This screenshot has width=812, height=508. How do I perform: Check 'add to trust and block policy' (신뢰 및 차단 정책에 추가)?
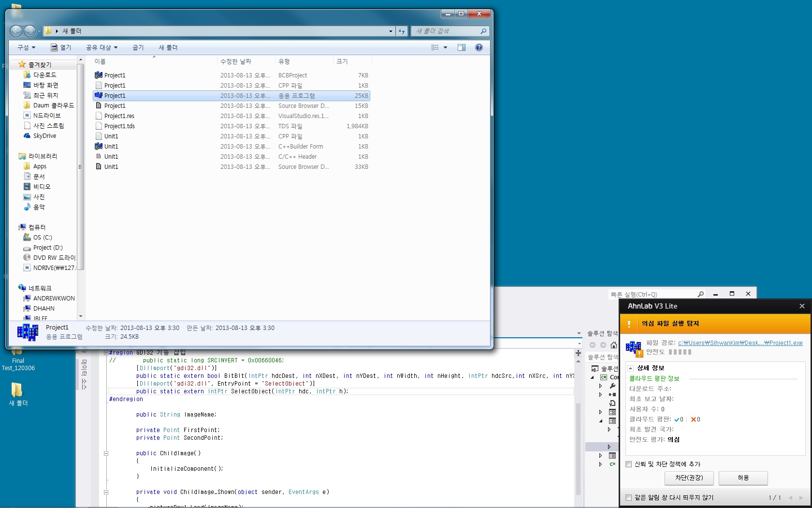point(629,464)
